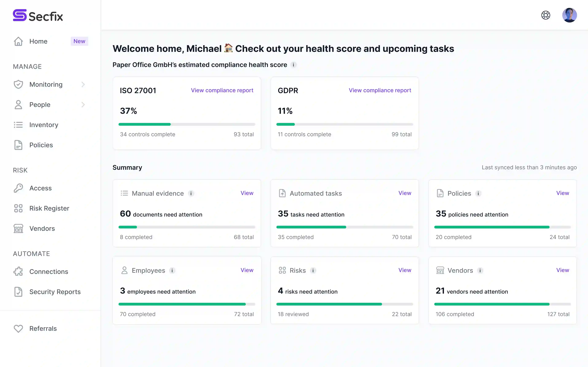Screen dimensions: 588x367
Task: Click info icon beside Policies card title
Action: [478, 193]
